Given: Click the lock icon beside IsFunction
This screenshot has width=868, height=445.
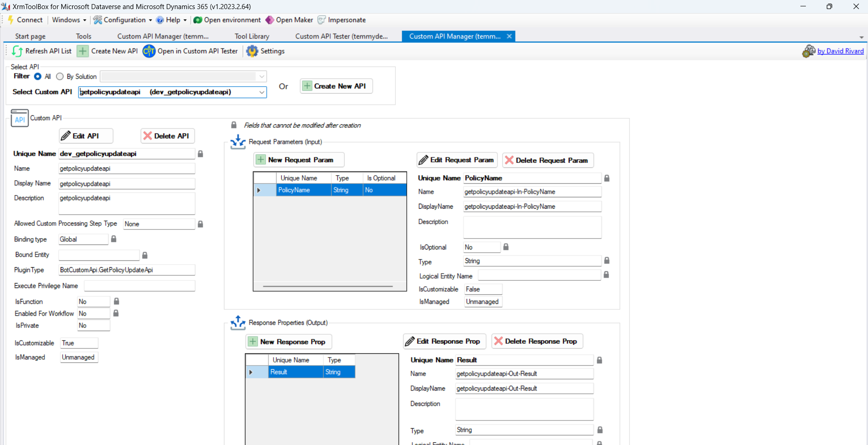Looking at the screenshot, I should 117,301.
